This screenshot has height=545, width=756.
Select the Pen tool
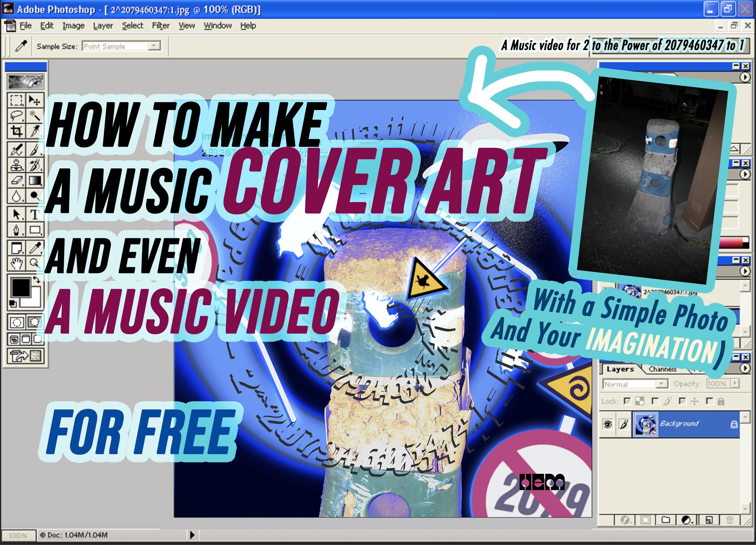(x=16, y=230)
